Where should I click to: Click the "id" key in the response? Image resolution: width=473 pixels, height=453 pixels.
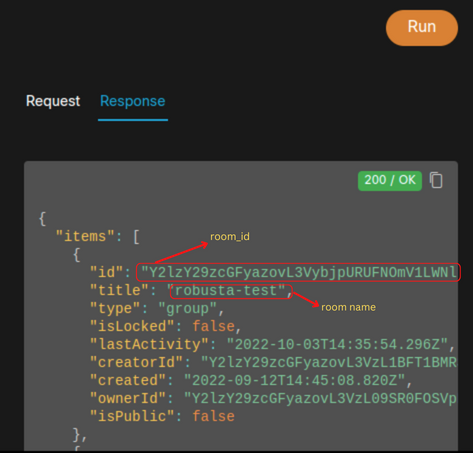click(106, 272)
